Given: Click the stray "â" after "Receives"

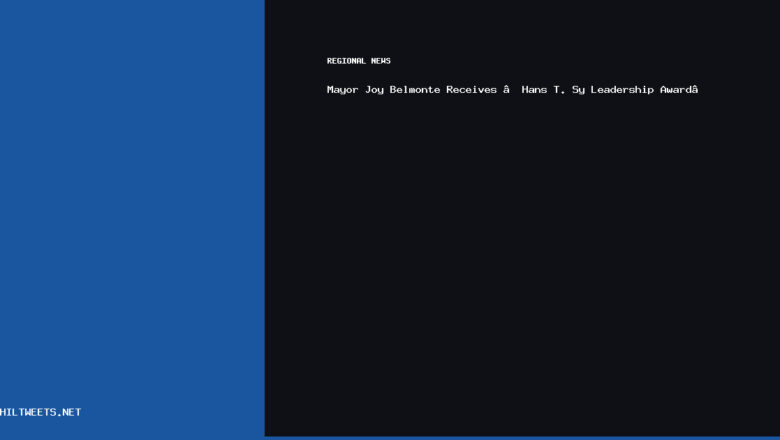Looking at the screenshot, I should tap(506, 90).
